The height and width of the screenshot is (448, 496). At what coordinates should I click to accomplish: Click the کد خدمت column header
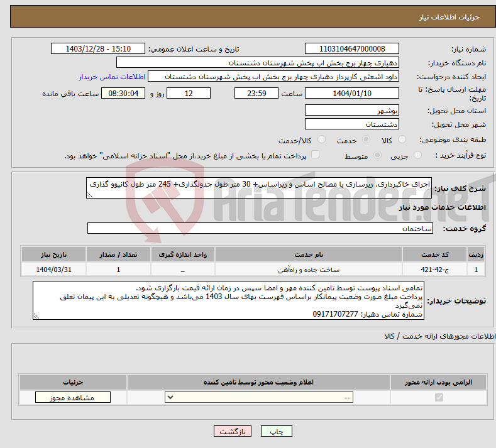coord(434,254)
